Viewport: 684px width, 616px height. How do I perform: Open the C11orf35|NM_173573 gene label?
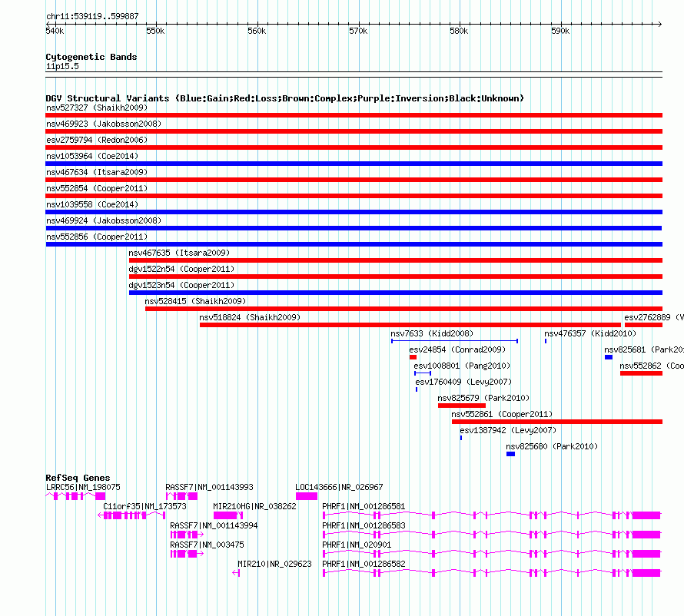point(144,506)
